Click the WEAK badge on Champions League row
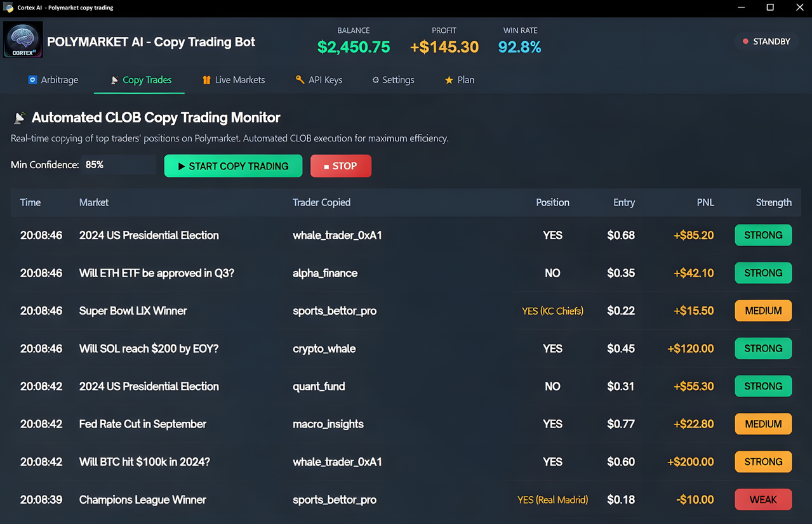 pos(763,500)
